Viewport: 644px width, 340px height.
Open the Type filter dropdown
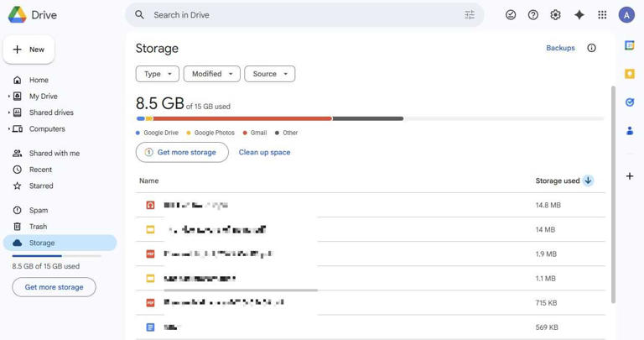click(158, 74)
